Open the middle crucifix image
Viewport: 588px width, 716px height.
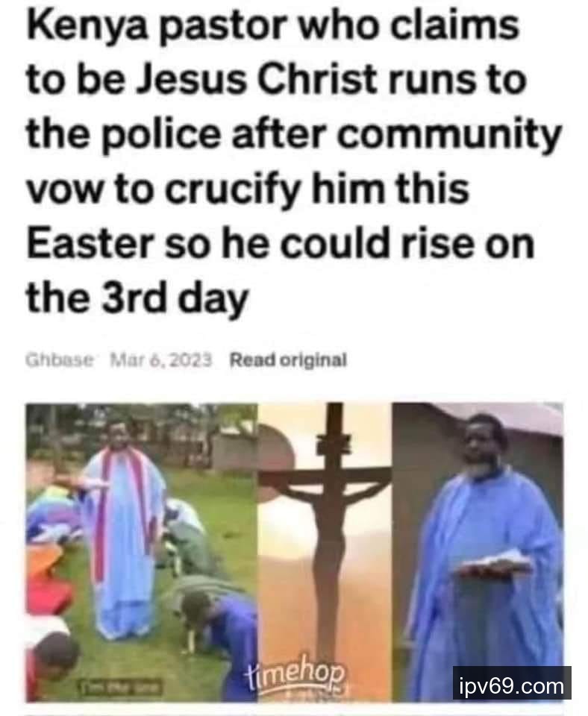click(325, 552)
